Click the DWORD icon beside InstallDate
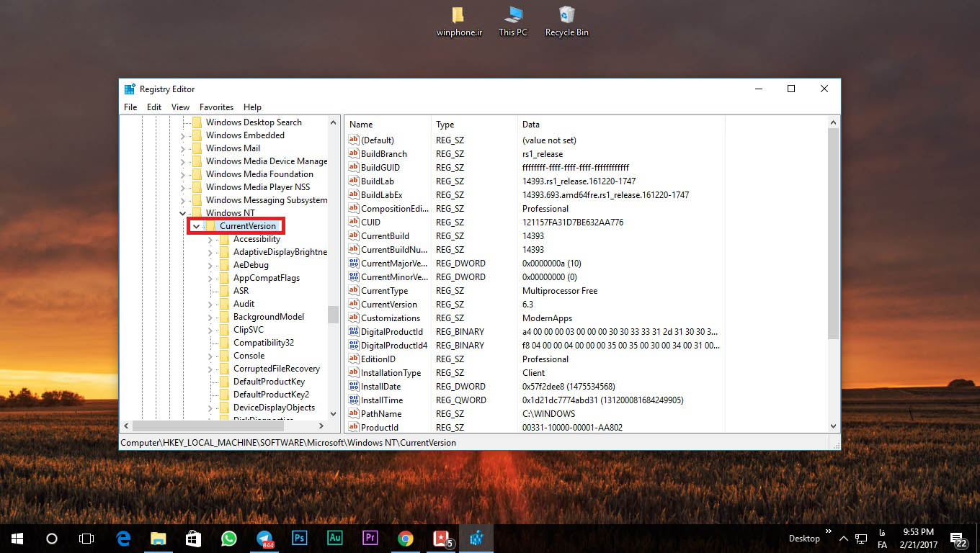Image resolution: width=980 pixels, height=553 pixels. tap(353, 386)
